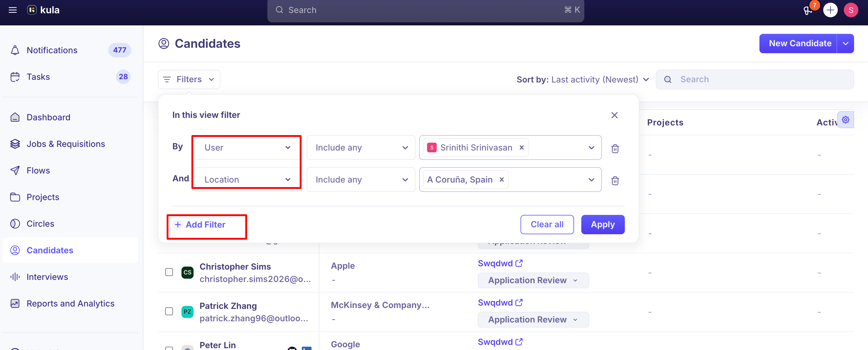868x350 pixels.
Task: Open Tasks in sidebar
Action: pyautogui.click(x=70, y=77)
